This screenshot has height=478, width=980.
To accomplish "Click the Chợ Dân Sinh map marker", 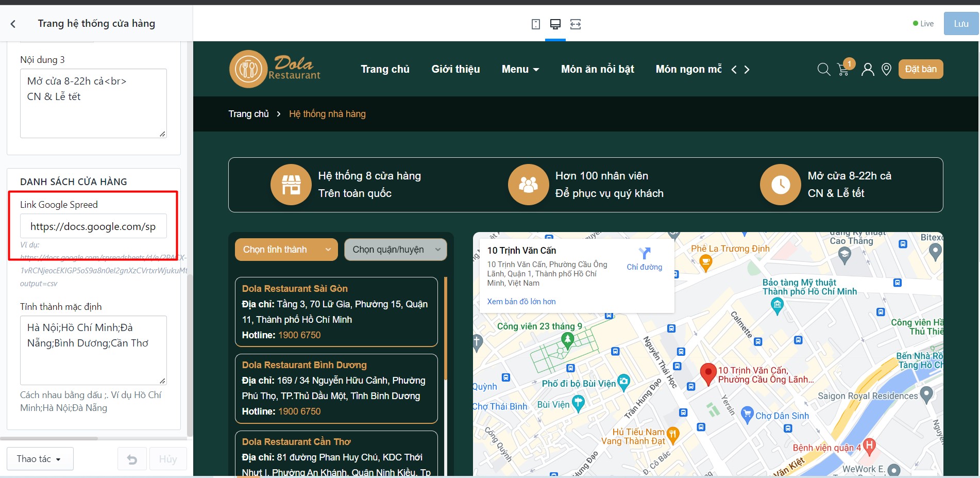I will (747, 415).
